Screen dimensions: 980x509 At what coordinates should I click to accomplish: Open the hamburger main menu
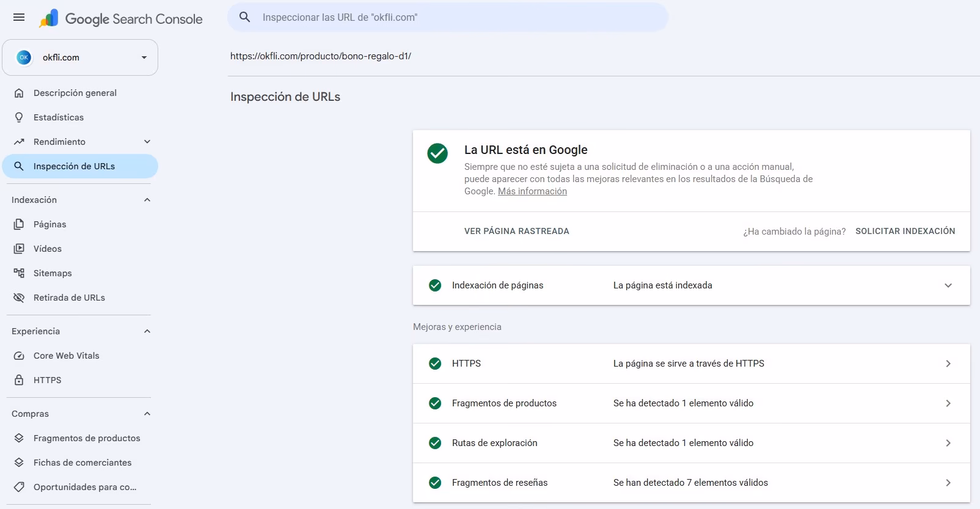click(x=19, y=17)
